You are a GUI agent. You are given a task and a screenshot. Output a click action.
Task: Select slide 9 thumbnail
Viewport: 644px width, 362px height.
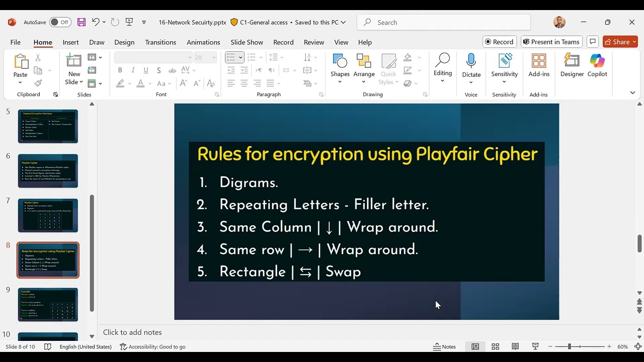click(x=48, y=305)
